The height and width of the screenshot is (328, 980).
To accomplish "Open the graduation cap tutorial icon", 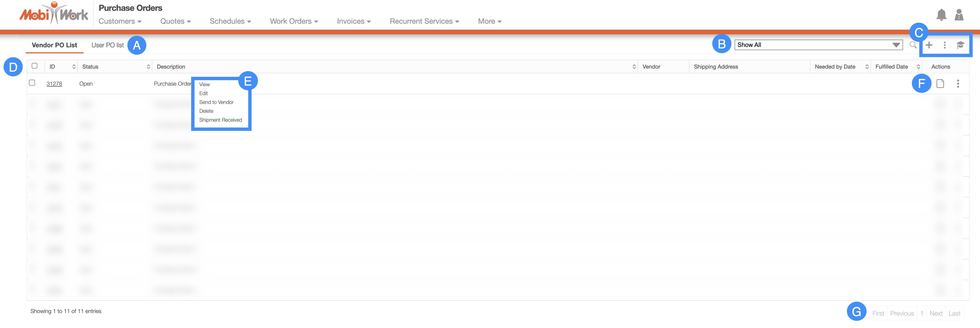I will [x=960, y=45].
